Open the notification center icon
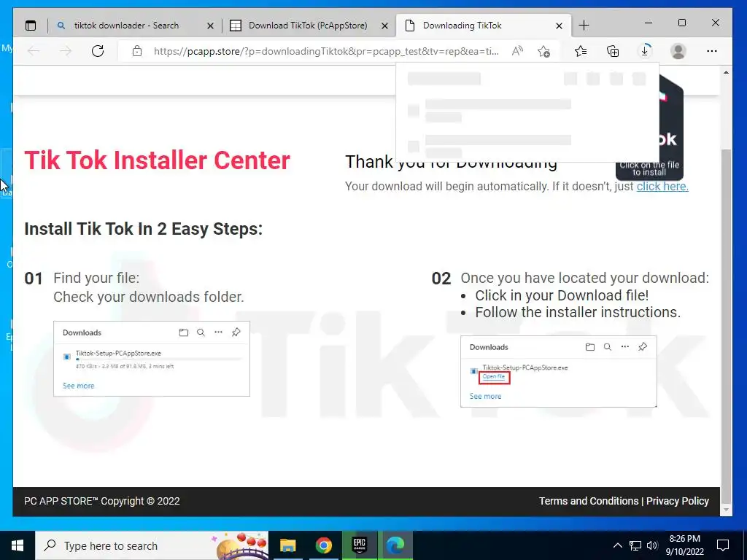Image resolution: width=747 pixels, height=560 pixels. (x=723, y=545)
